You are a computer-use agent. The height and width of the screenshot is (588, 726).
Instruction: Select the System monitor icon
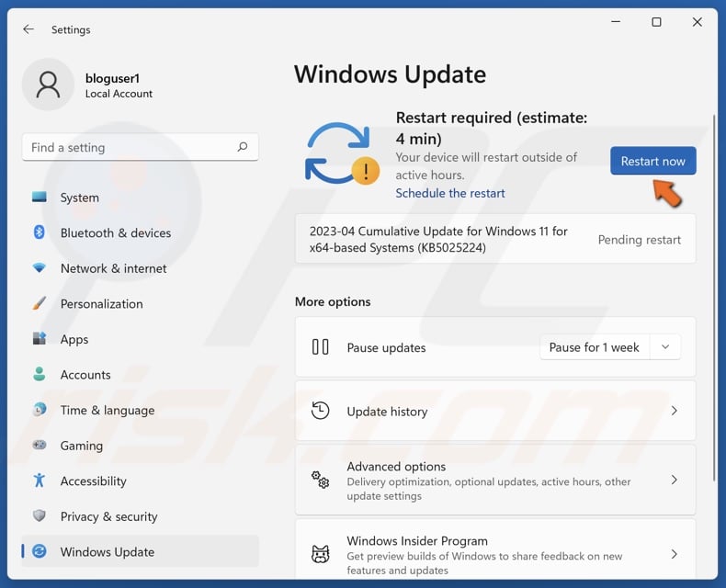tap(40, 198)
